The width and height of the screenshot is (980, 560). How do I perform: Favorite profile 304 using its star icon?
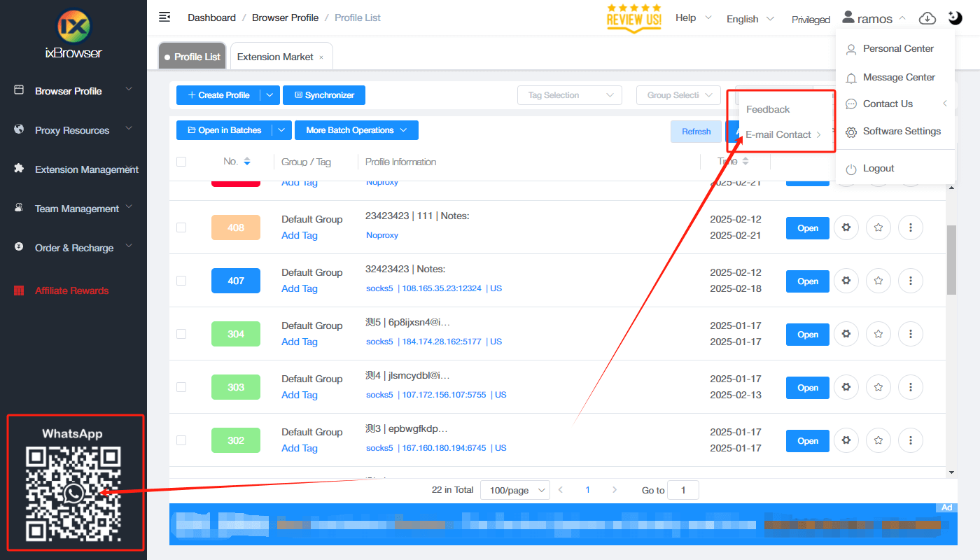click(878, 334)
